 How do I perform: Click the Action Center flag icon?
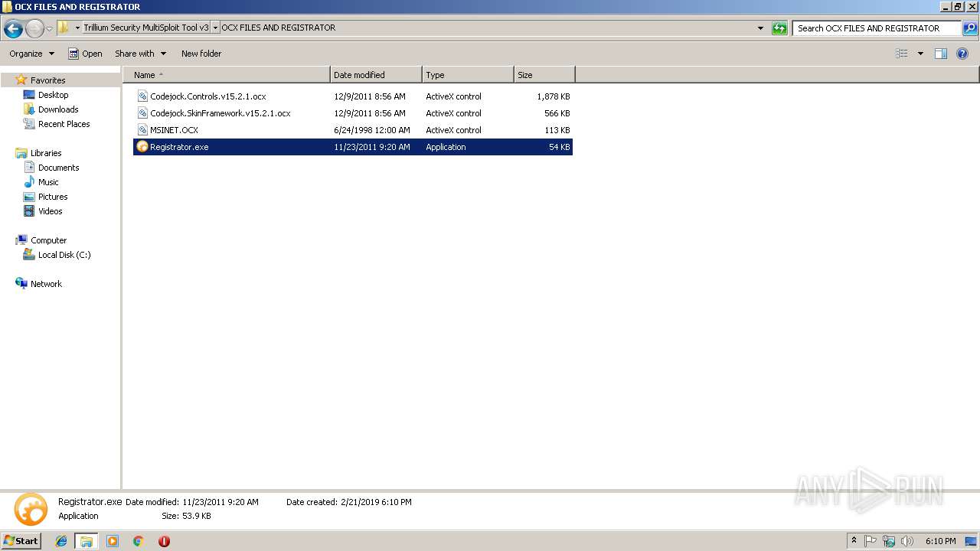coord(871,541)
